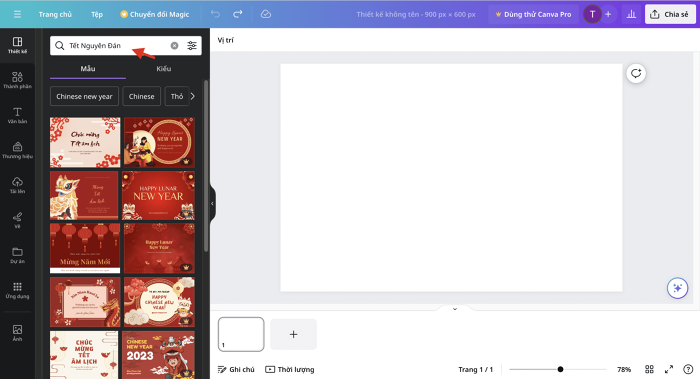
Task: Collapse the page thumbnails strip
Action: 455,309
